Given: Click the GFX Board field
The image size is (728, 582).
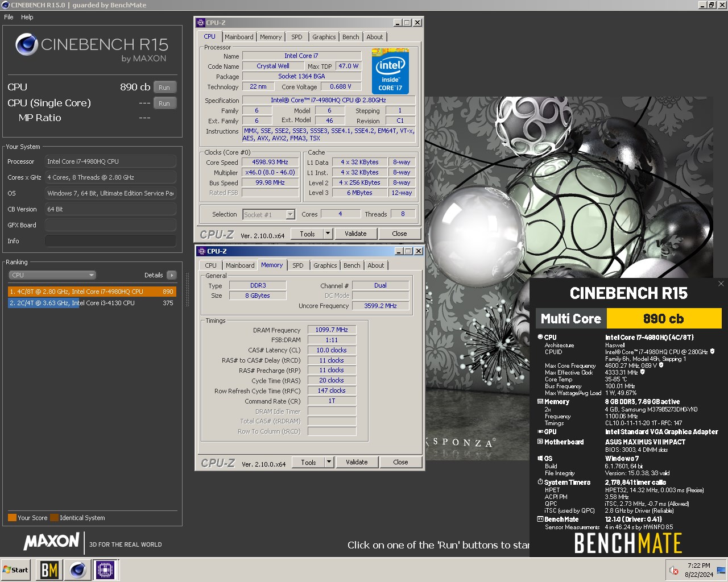Looking at the screenshot, I should 110,225.
